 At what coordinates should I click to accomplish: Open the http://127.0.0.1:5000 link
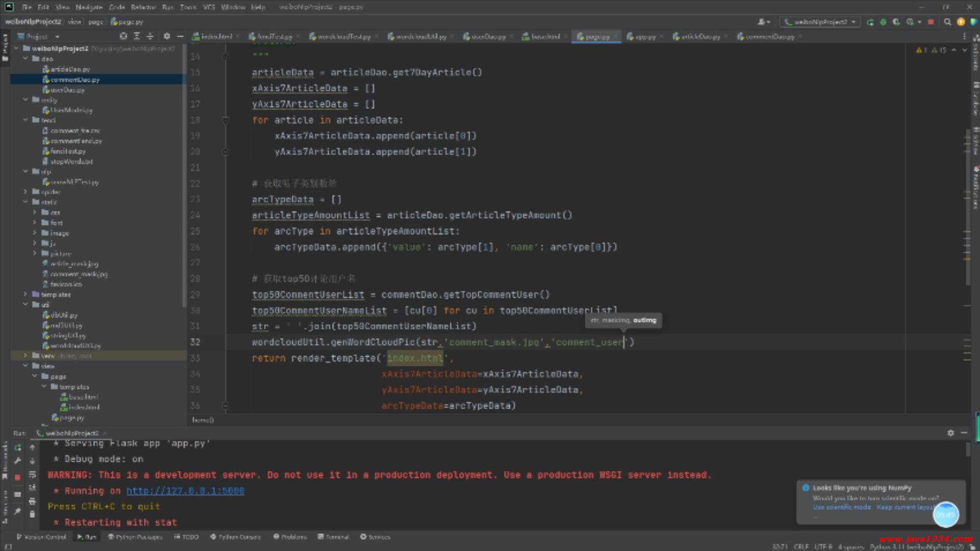185,491
